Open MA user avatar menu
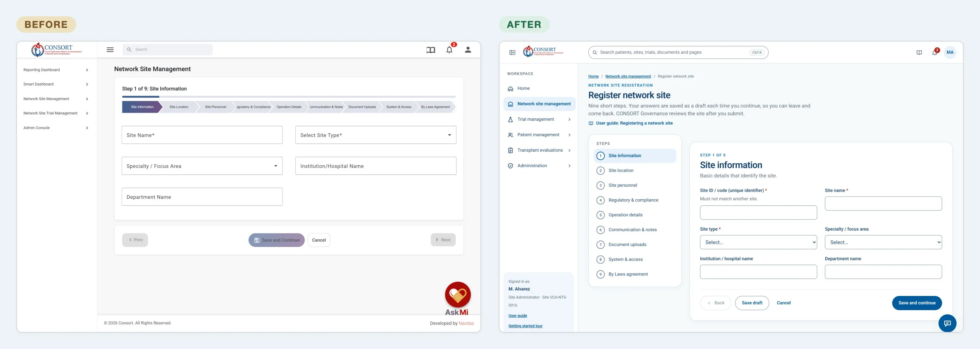This screenshot has width=980, height=349. click(x=950, y=52)
